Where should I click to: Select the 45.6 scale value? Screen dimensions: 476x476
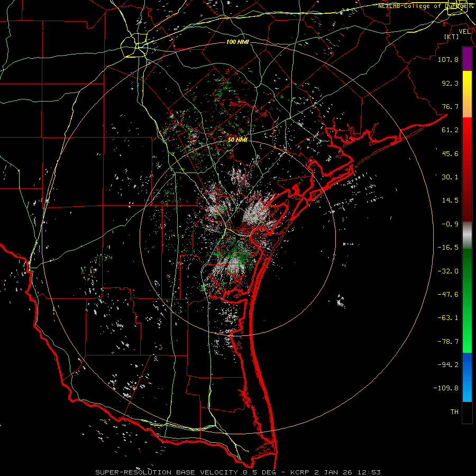click(x=450, y=153)
